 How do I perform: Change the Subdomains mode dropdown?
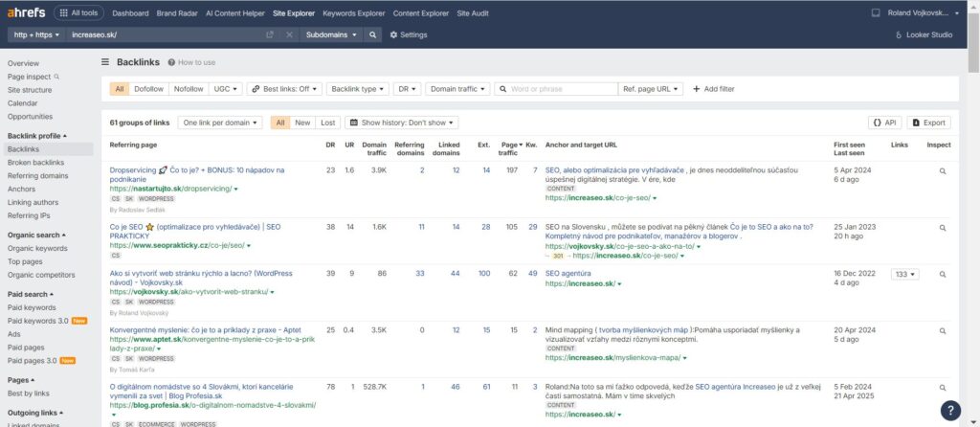(x=330, y=35)
